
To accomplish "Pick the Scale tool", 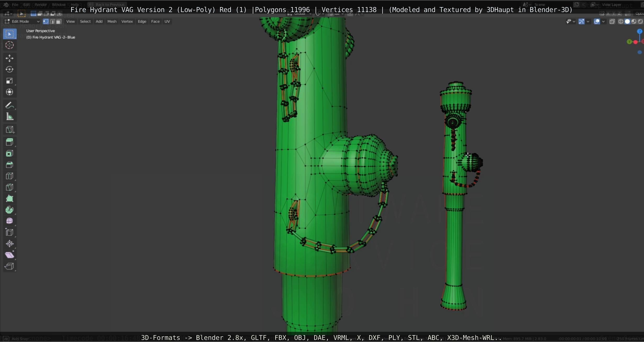I will (10, 81).
